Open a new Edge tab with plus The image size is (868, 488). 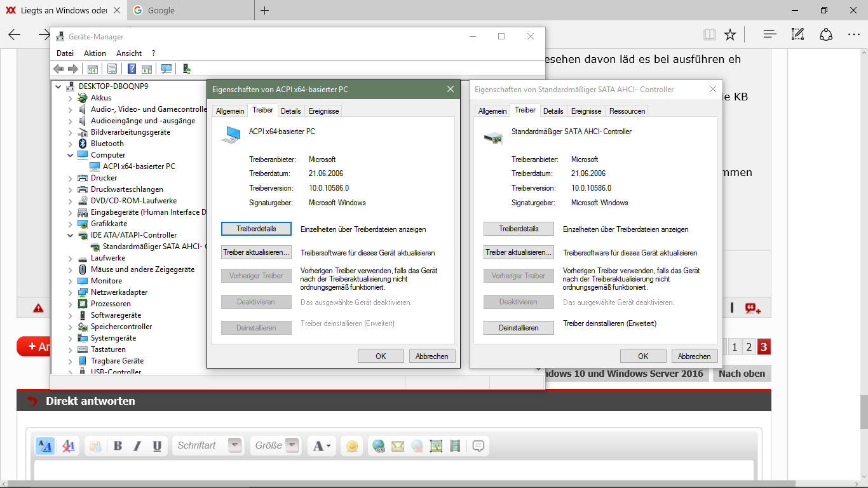point(265,10)
